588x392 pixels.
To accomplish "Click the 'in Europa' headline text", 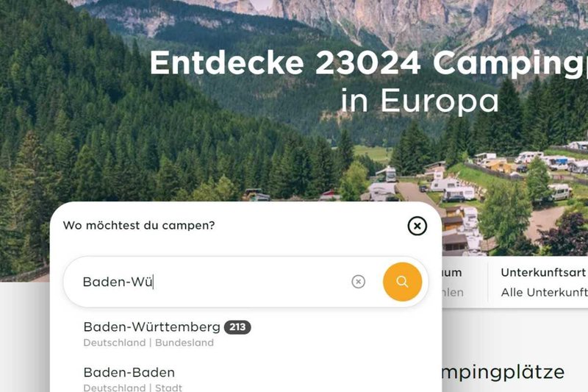I will point(420,101).
